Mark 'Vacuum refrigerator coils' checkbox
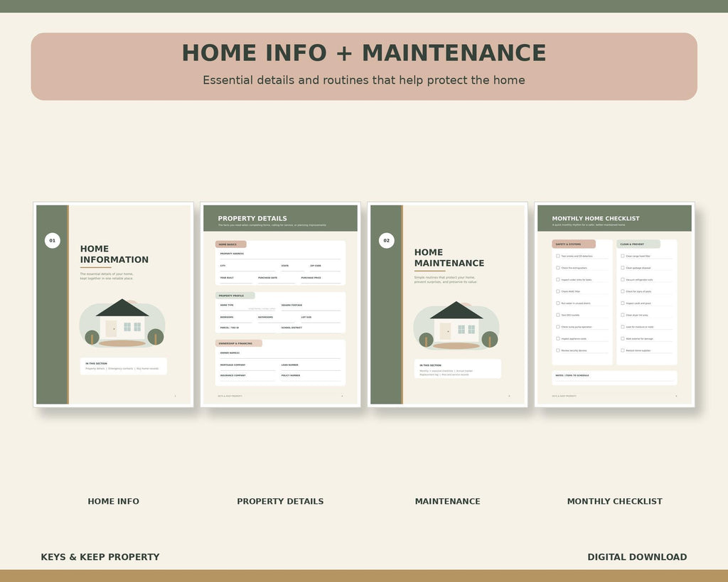The height and width of the screenshot is (582, 728). (623, 279)
